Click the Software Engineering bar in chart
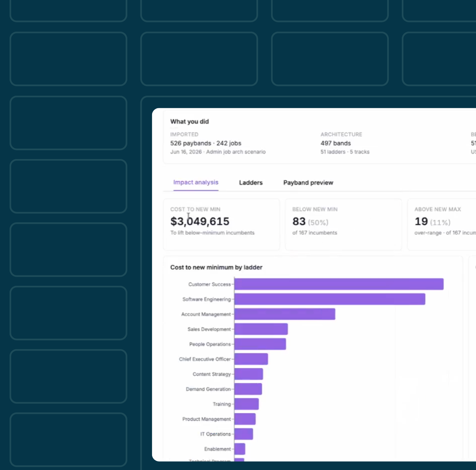 pos(330,299)
